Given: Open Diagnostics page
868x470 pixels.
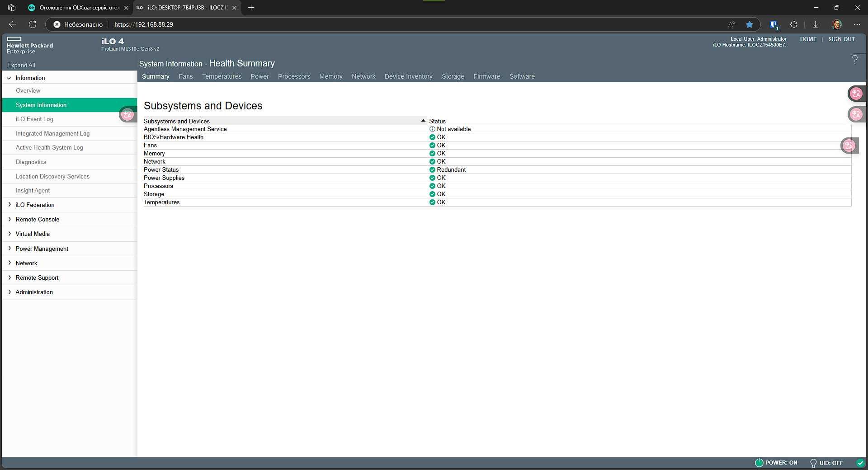Looking at the screenshot, I should coord(69,162).
